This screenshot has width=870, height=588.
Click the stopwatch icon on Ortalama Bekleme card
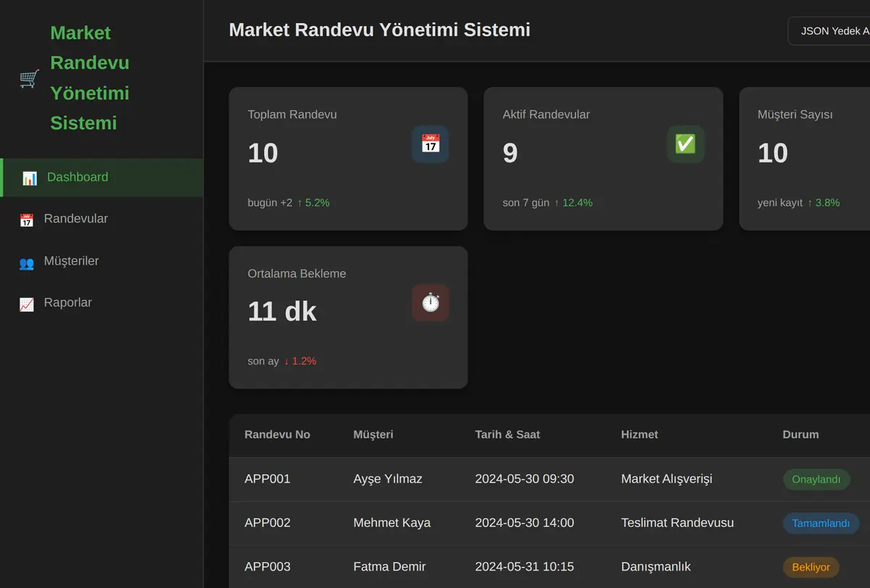pos(431,302)
